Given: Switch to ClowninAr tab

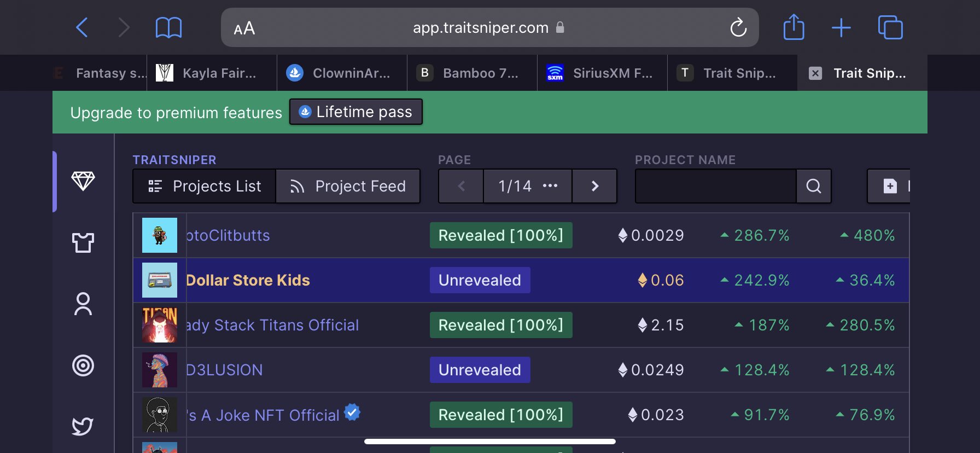Looking at the screenshot, I should pos(342,73).
